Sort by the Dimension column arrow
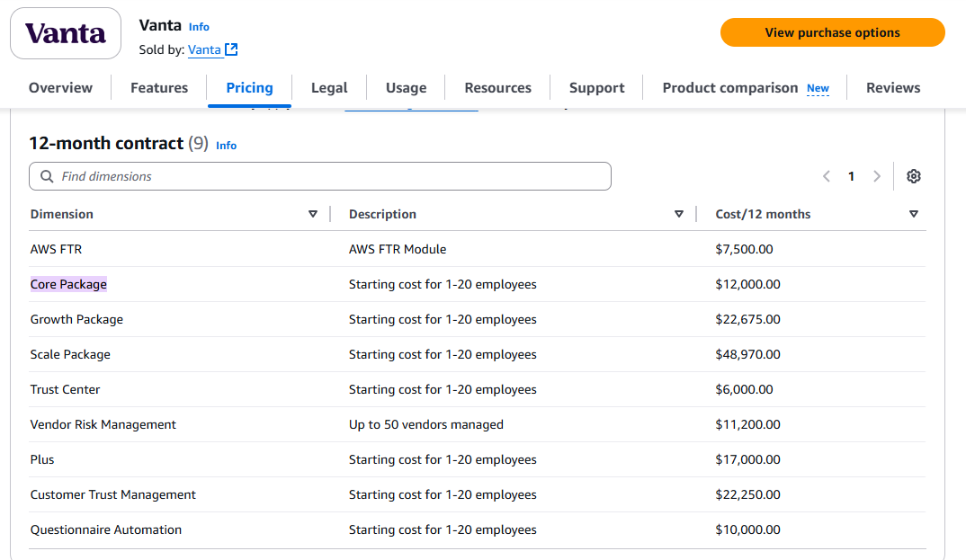 pyautogui.click(x=313, y=214)
